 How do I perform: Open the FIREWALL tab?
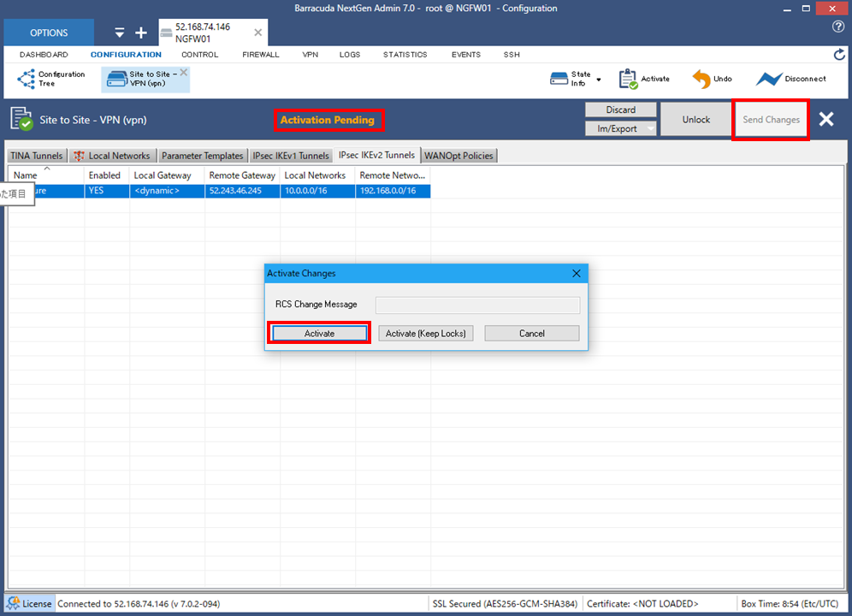[x=261, y=55]
